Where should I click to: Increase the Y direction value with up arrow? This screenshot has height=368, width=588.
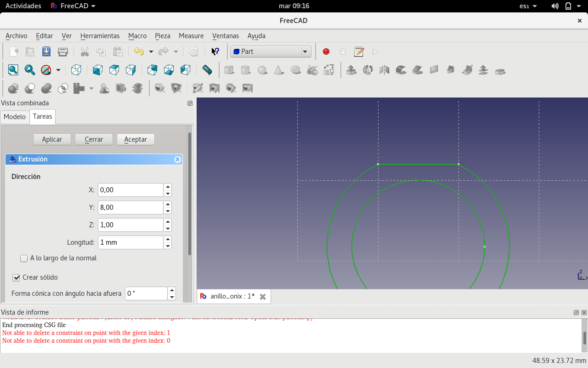tap(168, 204)
